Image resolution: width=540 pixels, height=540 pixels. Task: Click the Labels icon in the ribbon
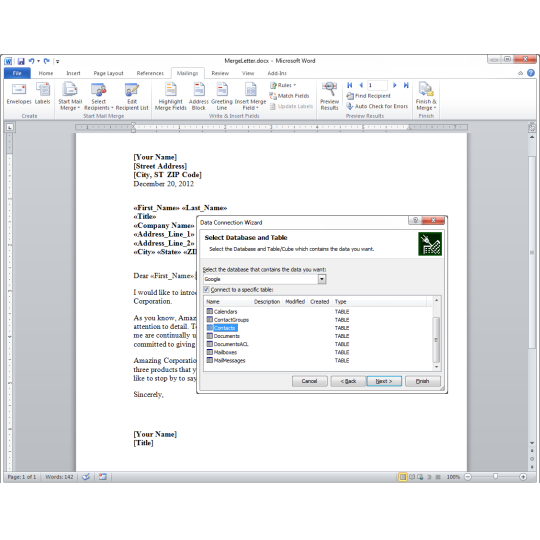42,93
